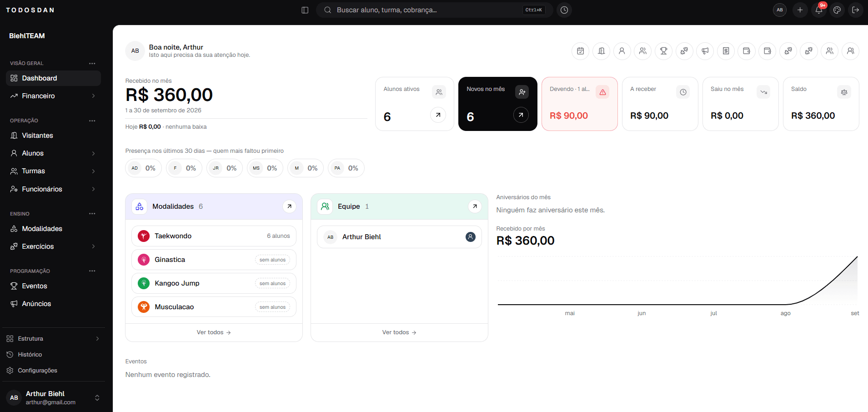Viewport: 868px width, 412px height.
Task: Click role badge icon beside Arthur Biehl
Action: pyautogui.click(x=471, y=237)
